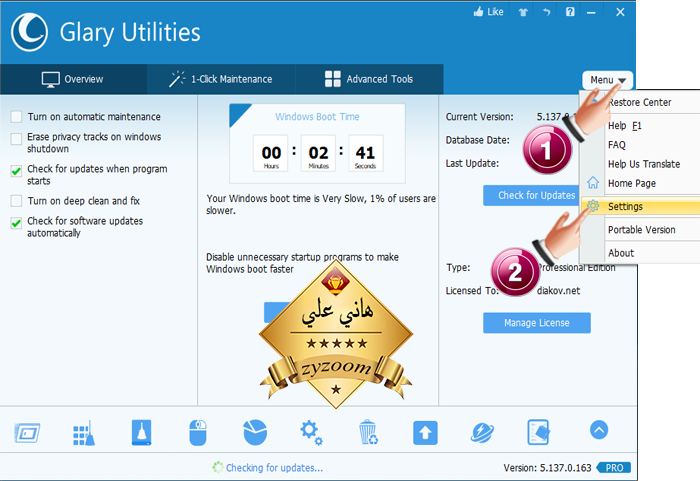Open FAQ from the menu

pyautogui.click(x=639, y=145)
